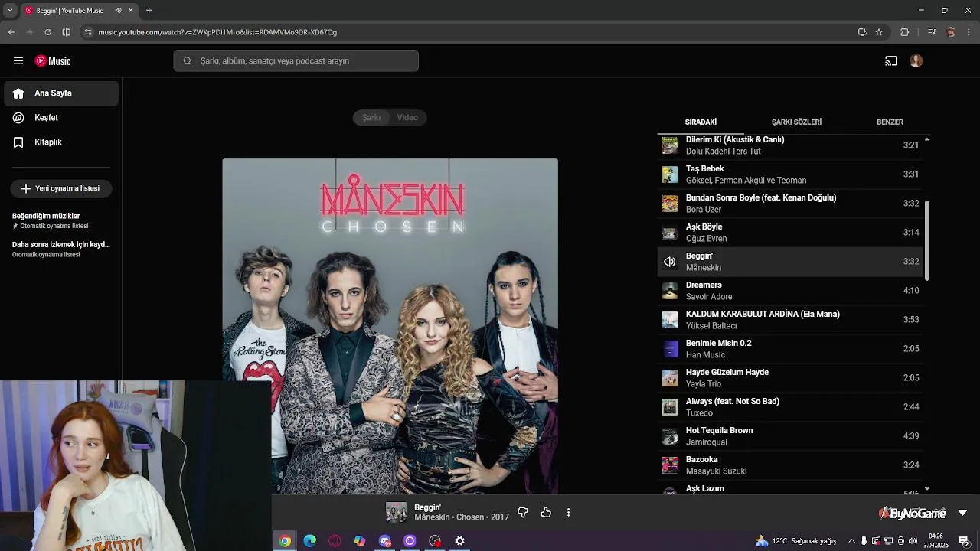
Task: Play Hayde Güzelum Hayde from queue
Action: click(790, 378)
